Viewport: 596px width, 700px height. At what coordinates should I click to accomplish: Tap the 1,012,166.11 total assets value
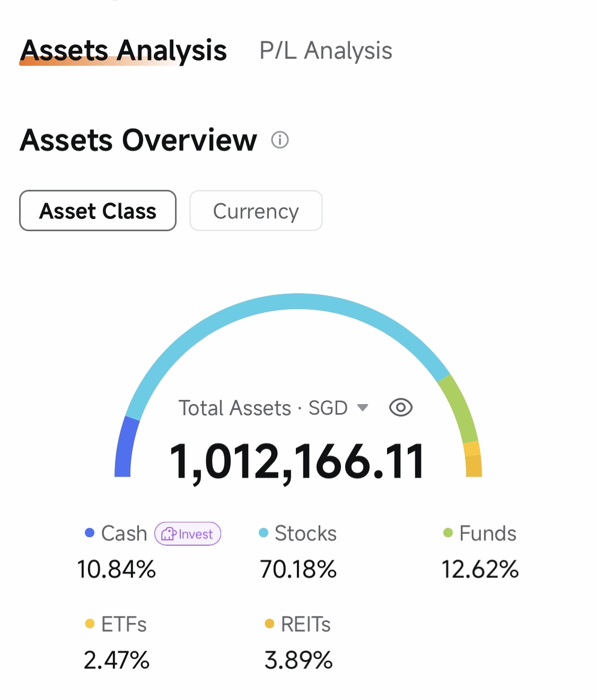click(297, 461)
